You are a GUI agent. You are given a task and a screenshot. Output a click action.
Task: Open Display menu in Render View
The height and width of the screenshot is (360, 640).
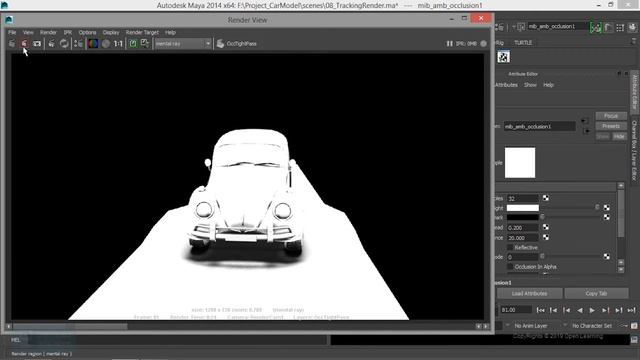coord(111,32)
